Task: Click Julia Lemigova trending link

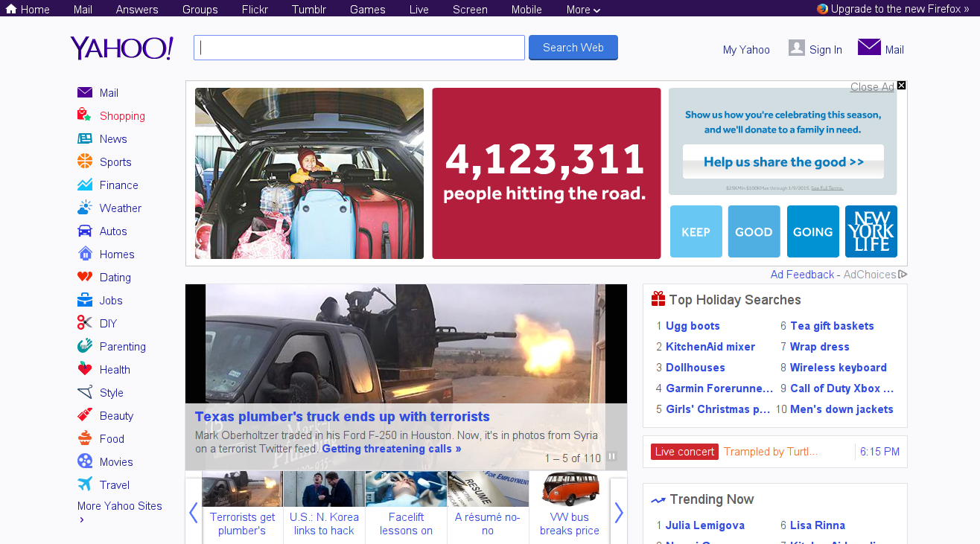Action: point(705,525)
